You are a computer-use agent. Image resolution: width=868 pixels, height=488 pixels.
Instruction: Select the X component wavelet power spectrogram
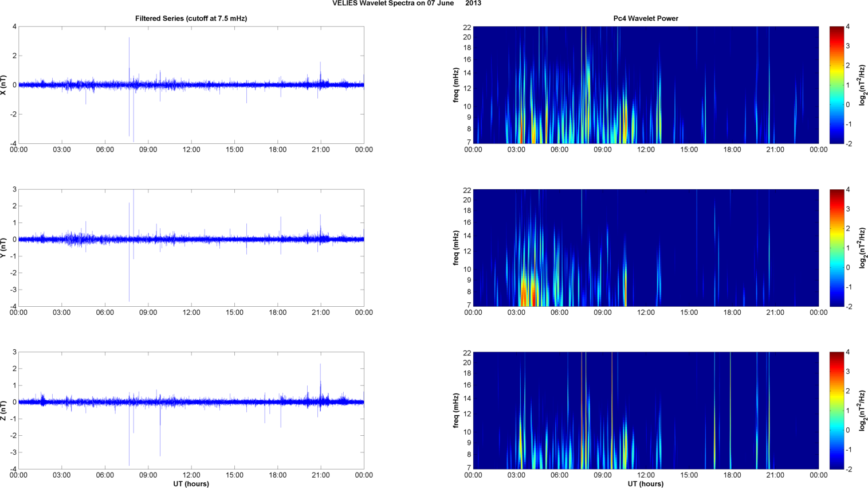646,85
